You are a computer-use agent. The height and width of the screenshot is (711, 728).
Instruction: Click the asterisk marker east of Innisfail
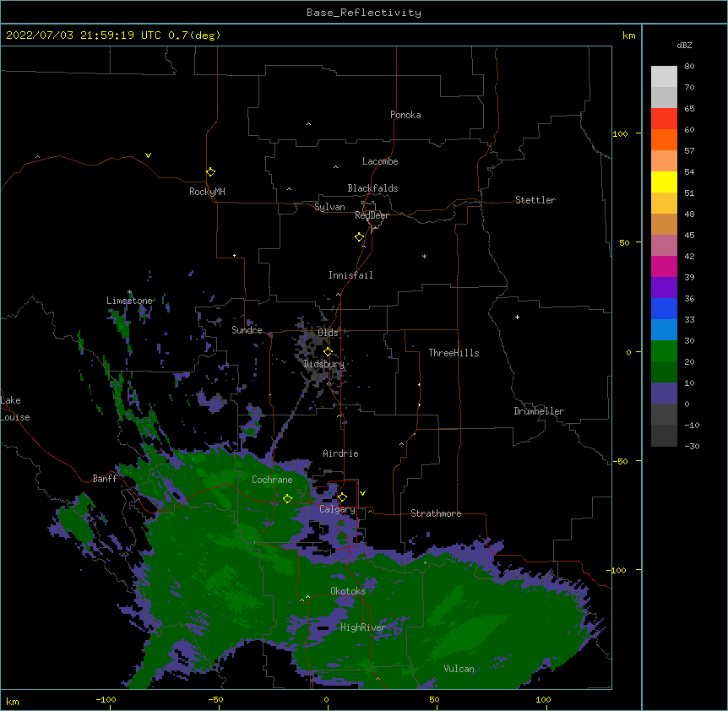tap(424, 257)
